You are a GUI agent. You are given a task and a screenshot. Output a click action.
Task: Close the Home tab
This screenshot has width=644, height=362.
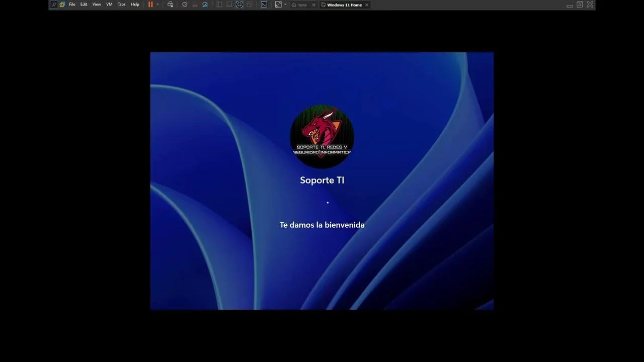[x=313, y=5]
